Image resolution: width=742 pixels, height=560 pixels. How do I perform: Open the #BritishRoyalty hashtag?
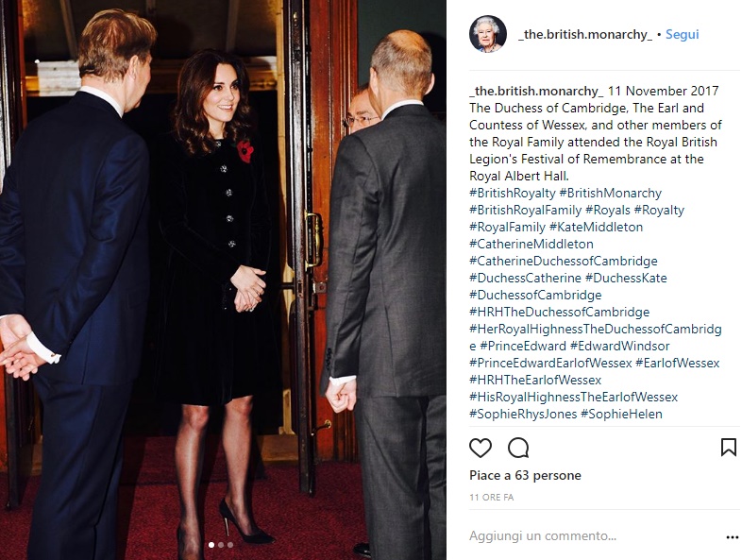click(512, 194)
